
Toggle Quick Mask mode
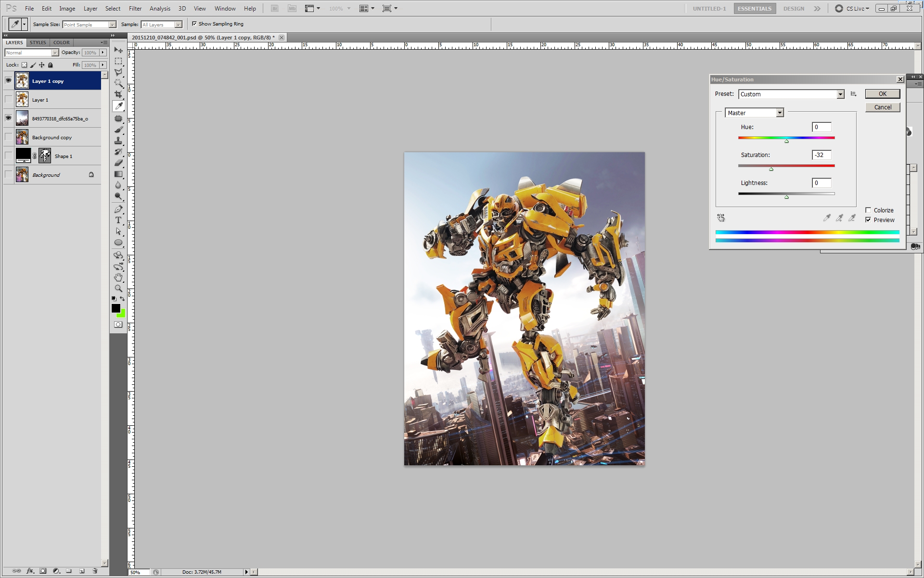pyautogui.click(x=118, y=325)
